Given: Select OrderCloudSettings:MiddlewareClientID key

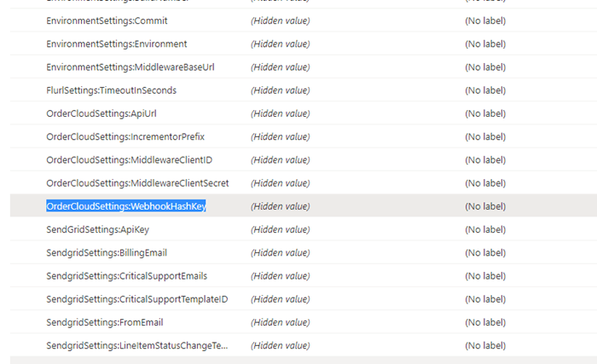Looking at the screenshot, I should coord(129,160).
